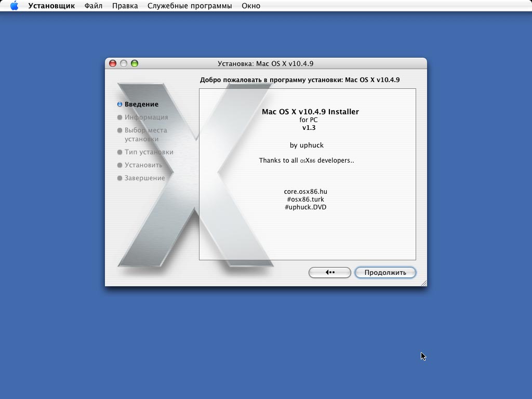Click the window resize grip corner
The width and height of the screenshot is (532, 399).
(x=424, y=283)
